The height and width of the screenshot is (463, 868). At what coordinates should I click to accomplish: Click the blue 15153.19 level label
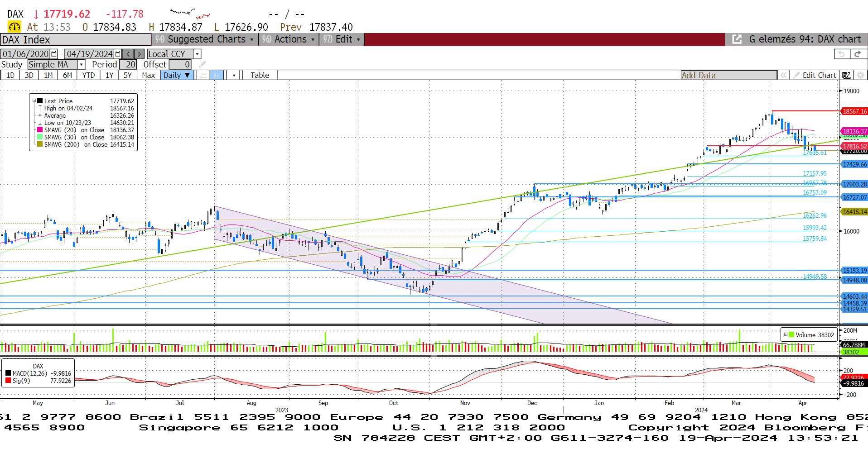(854, 271)
